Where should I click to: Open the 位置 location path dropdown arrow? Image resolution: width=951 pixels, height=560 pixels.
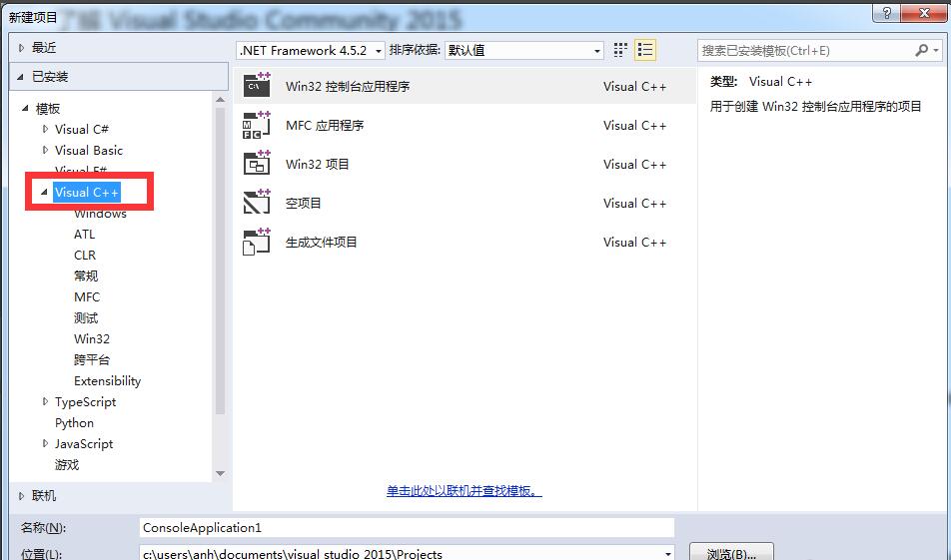click(667, 553)
